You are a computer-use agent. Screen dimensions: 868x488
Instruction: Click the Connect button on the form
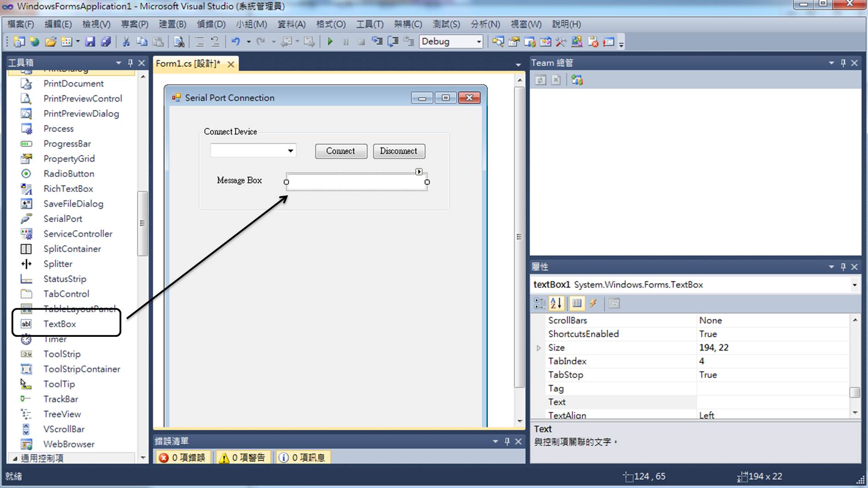tap(341, 151)
